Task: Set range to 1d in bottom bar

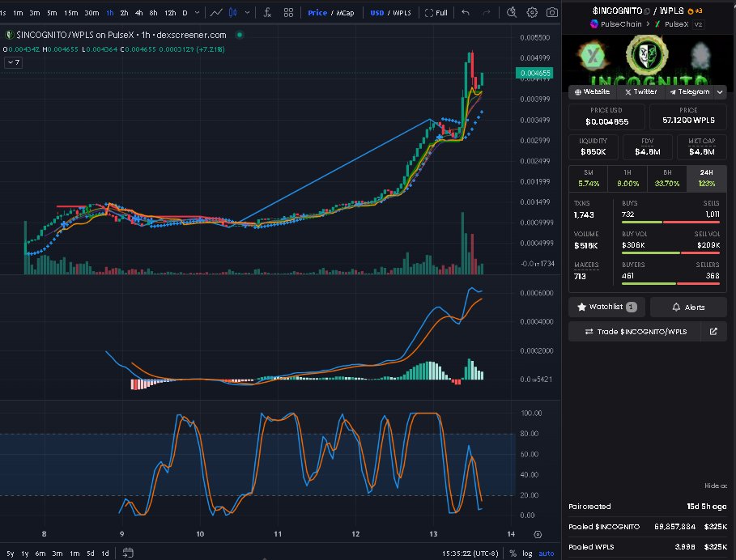Action: click(x=105, y=554)
